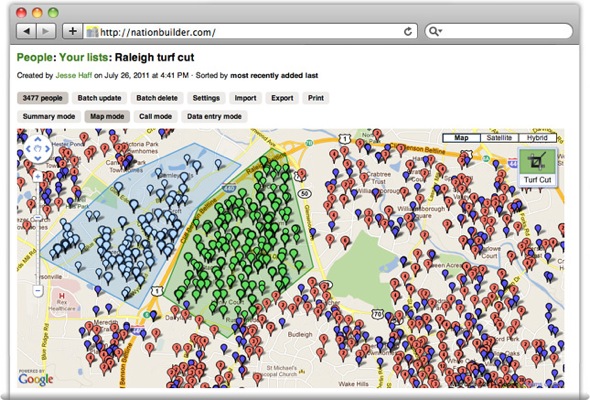Add bookmark with the plus button

tap(73, 32)
